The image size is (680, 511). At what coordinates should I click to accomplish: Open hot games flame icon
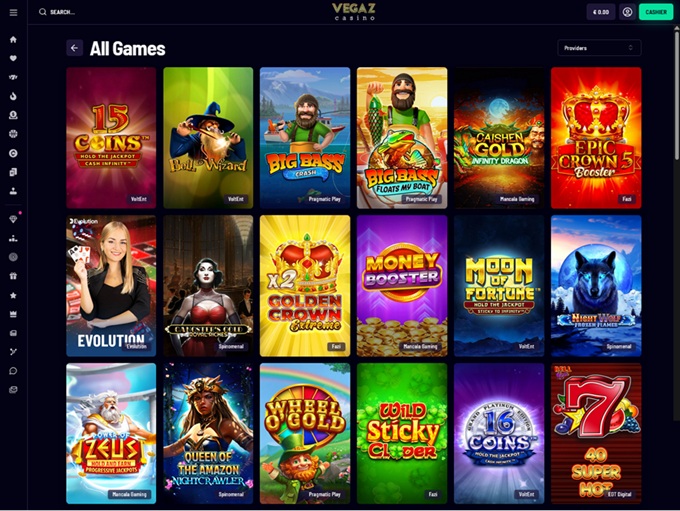(x=13, y=96)
